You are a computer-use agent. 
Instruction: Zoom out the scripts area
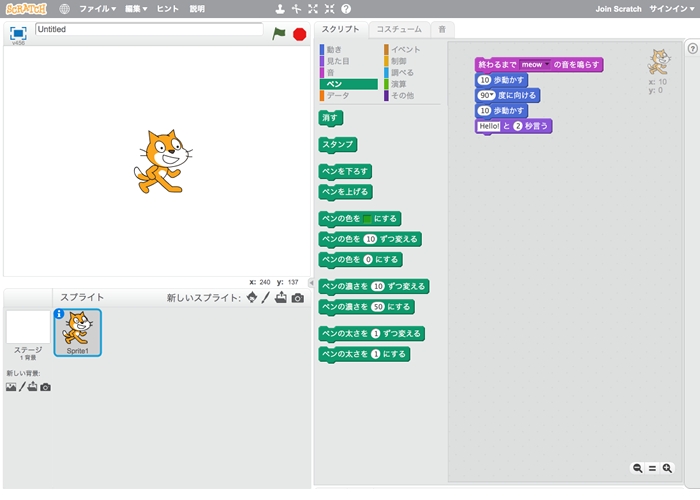(x=638, y=468)
